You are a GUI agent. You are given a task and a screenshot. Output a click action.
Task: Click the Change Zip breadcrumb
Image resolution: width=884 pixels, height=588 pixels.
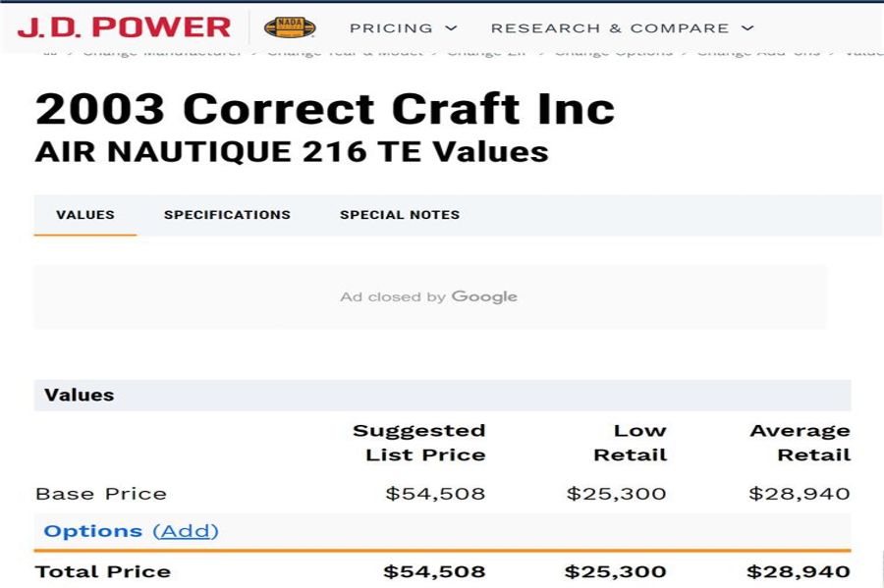(486, 53)
